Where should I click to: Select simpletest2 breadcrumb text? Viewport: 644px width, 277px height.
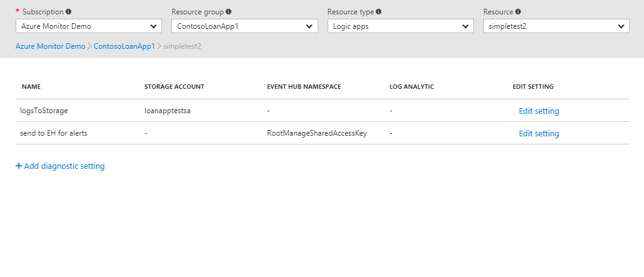(182, 46)
